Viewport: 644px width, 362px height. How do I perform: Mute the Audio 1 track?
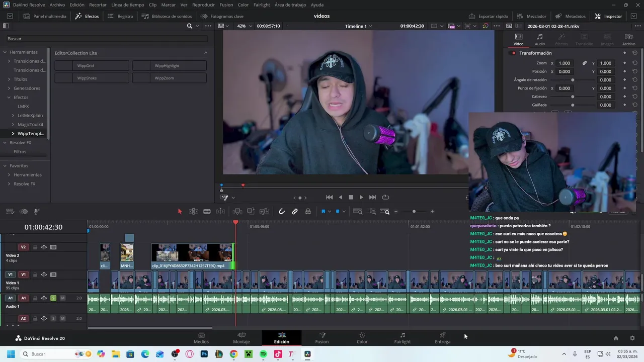click(x=63, y=298)
